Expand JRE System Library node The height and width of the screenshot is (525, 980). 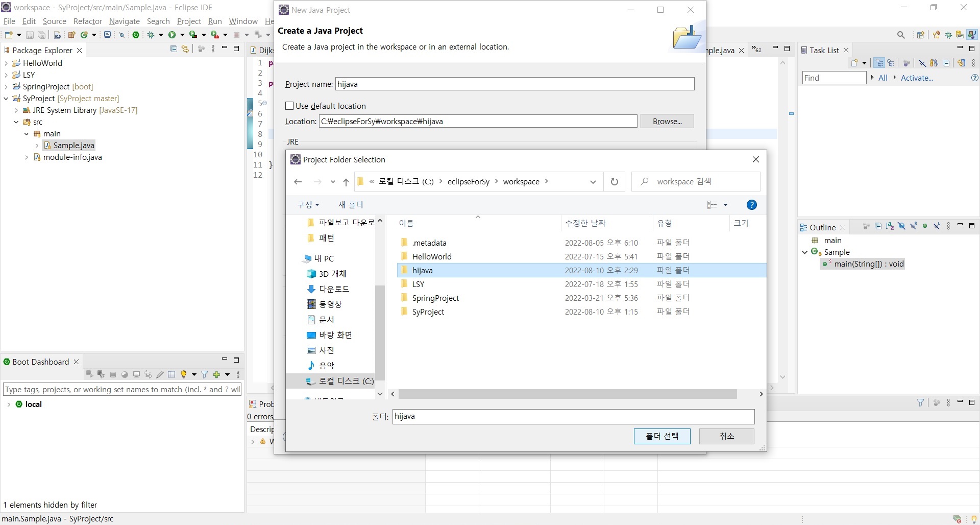pyautogui.click(x=16, y=110)
